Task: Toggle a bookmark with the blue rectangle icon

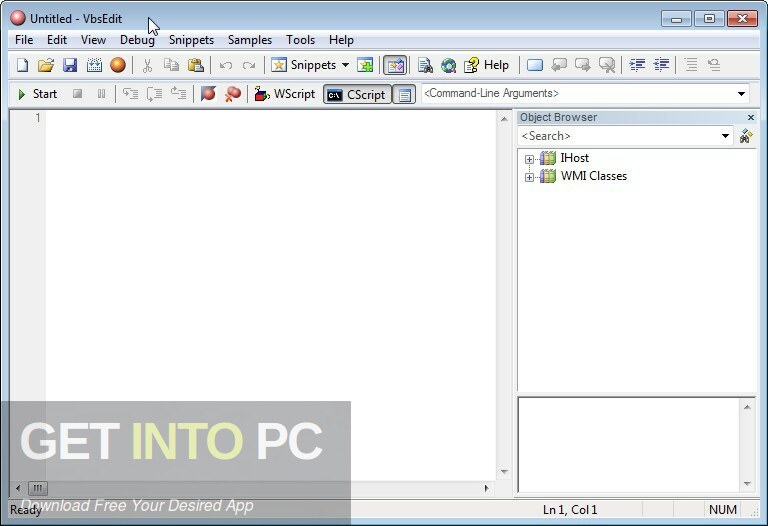Action: (x=535, y=65)
